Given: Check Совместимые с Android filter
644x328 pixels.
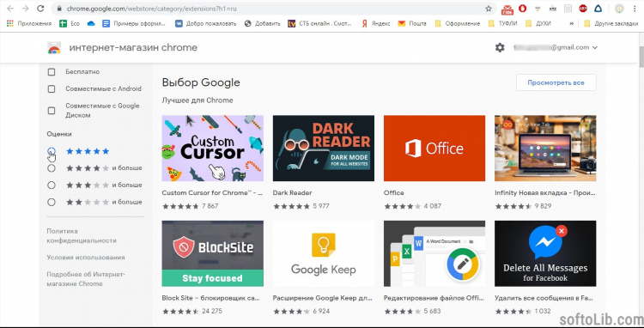Looking at the screenshot, I should pyautogui.click(x=52, y=88).
